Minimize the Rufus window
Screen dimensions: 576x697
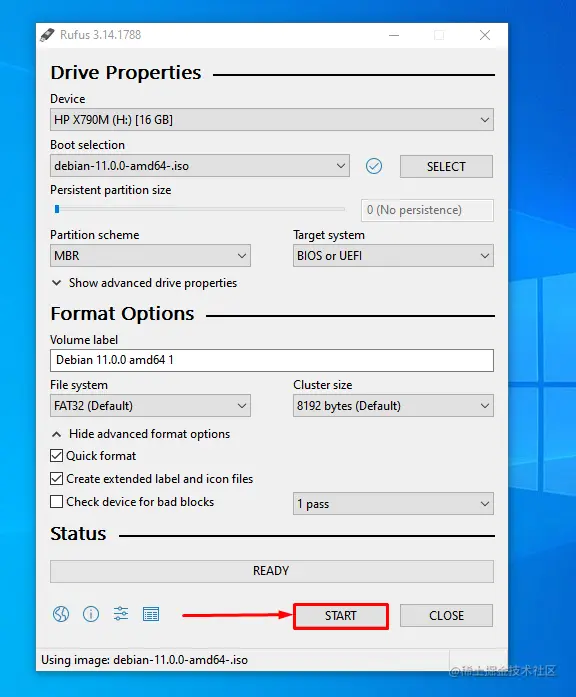click(394, 35)
